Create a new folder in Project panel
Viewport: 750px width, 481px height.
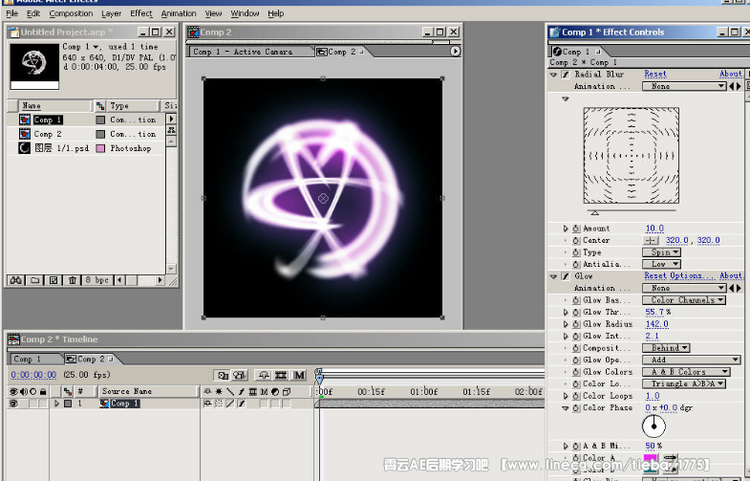pyautogui.click(x=35, y=280)
